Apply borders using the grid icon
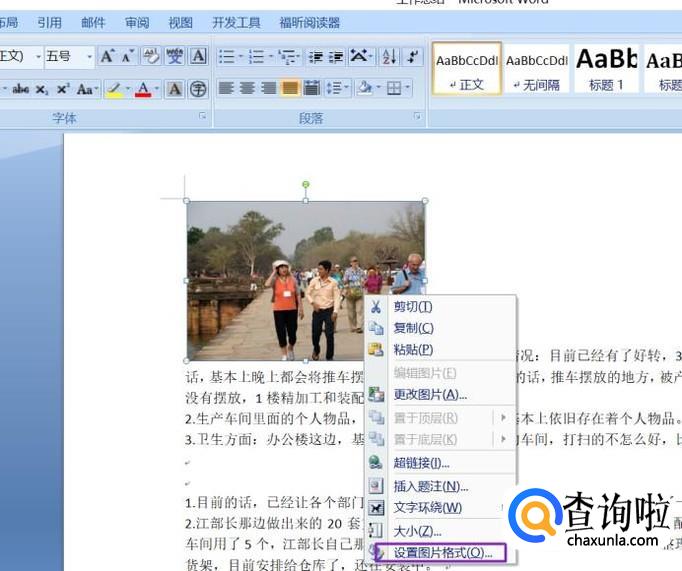Screen dimensions: 682x571 tap(394, 88)
